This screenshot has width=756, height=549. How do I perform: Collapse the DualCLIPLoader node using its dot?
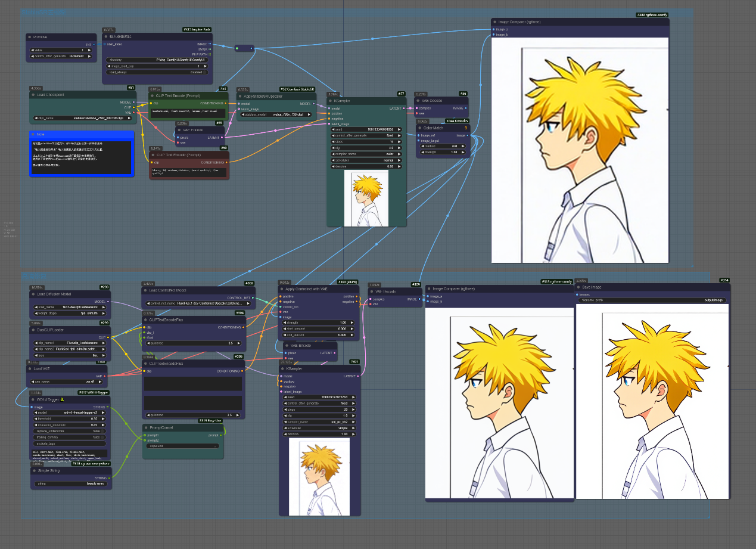pos(33,330)
